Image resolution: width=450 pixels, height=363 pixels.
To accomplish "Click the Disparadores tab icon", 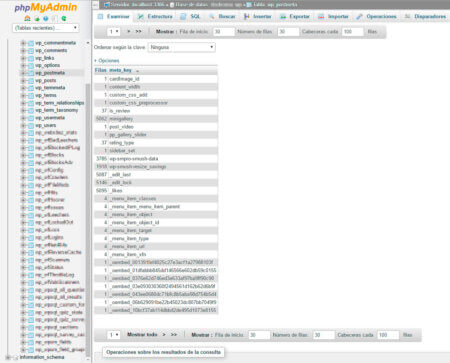I will [407, 16].
